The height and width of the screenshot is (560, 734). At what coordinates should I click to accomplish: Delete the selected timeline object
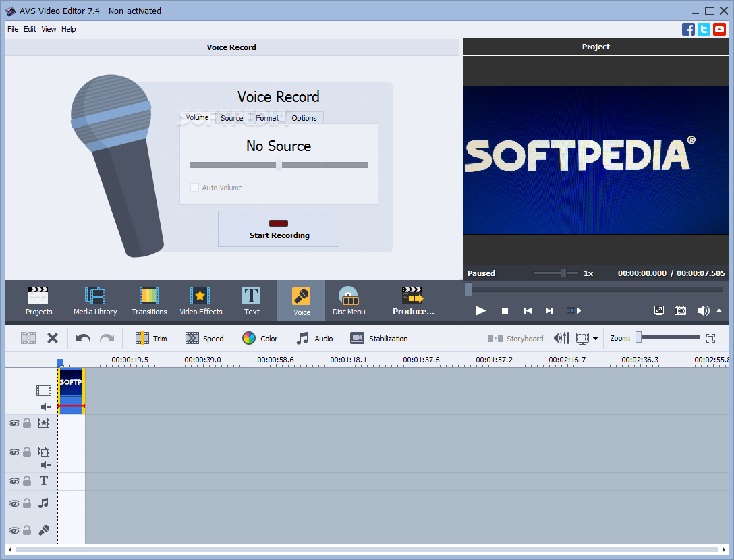click(53, 338)
